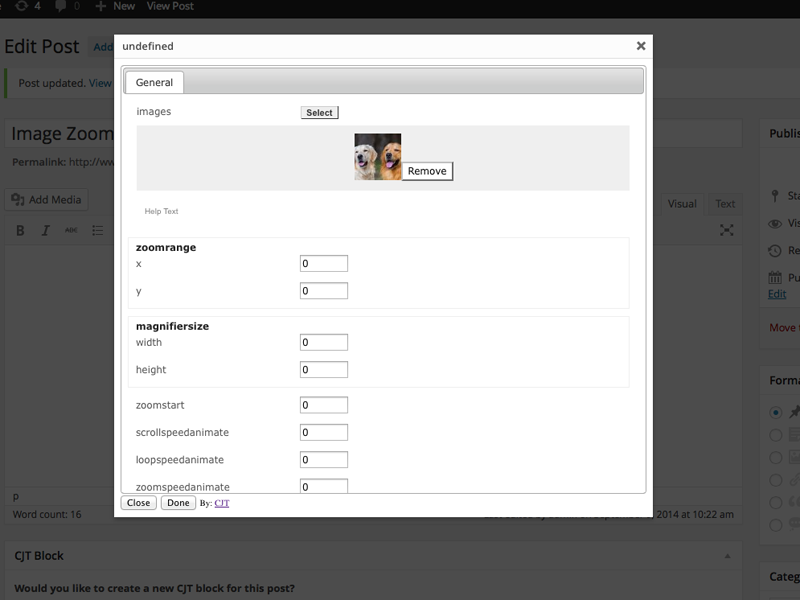Screen dimensions: 800x600
Task: Open the CJT link
Action: (x=222, y=503)
